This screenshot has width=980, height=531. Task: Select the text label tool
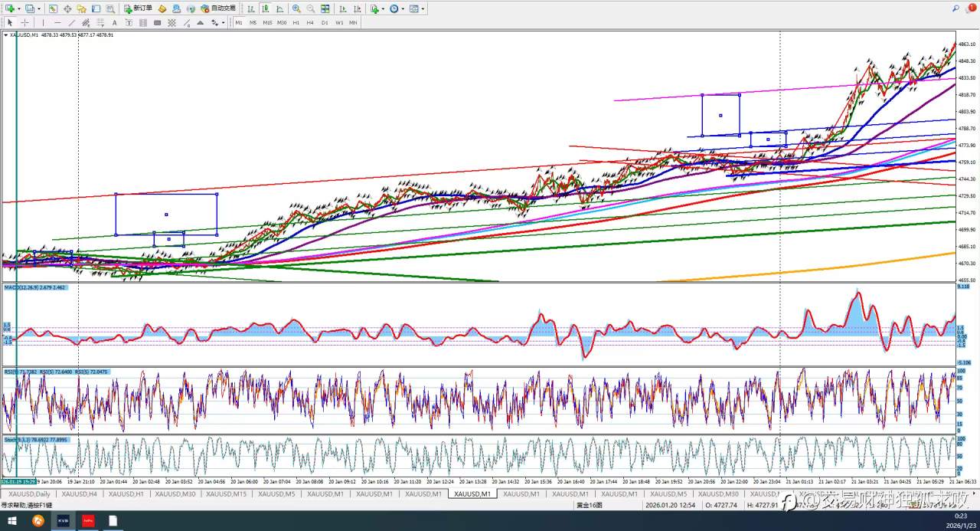[x=129, y=22]
